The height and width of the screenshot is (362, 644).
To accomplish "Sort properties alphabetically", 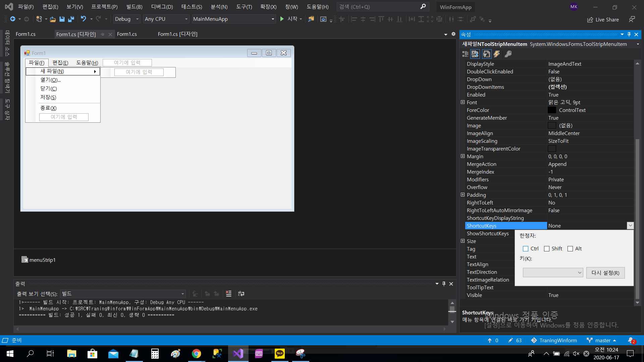I will pos(475,54).
